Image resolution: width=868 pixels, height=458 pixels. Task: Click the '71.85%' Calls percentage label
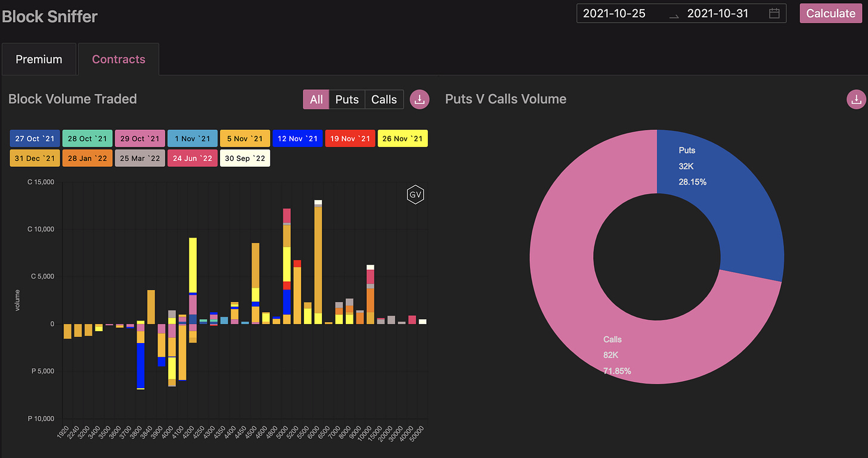pyautogui.click(x=617, y=371)
